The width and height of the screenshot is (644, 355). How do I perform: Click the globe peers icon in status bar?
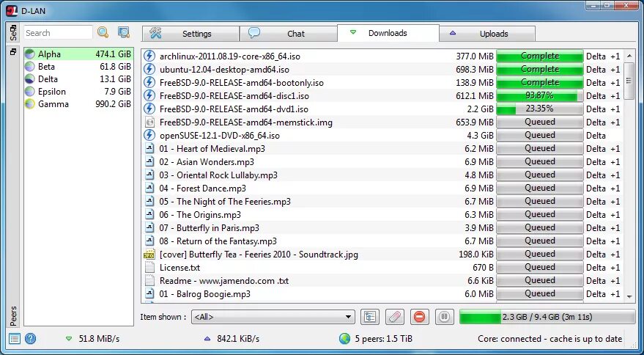(344, 339)
